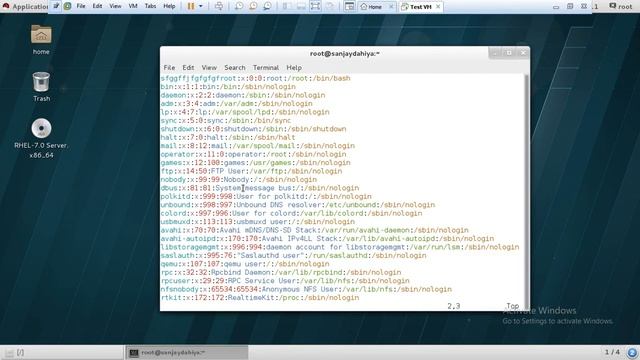Expand the power options dropdown arrow
The height and width of the screenshot is (360, 640).
click(200, 6)
